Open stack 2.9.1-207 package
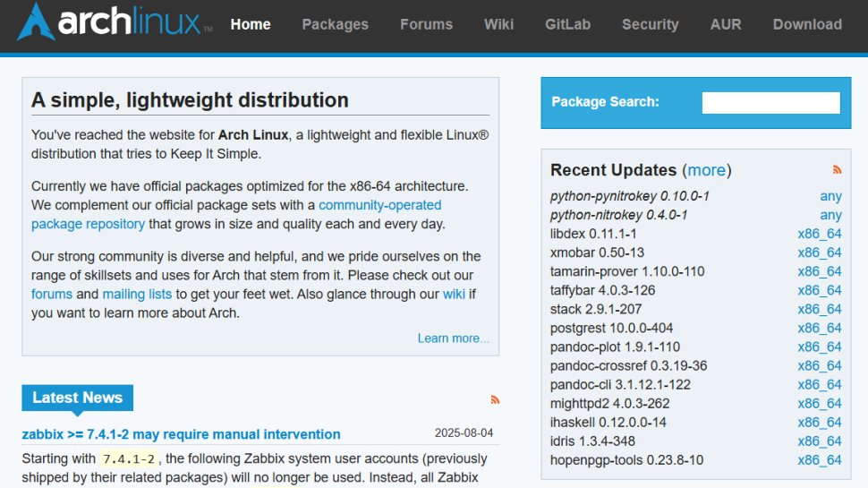 (x=596, y=309)
